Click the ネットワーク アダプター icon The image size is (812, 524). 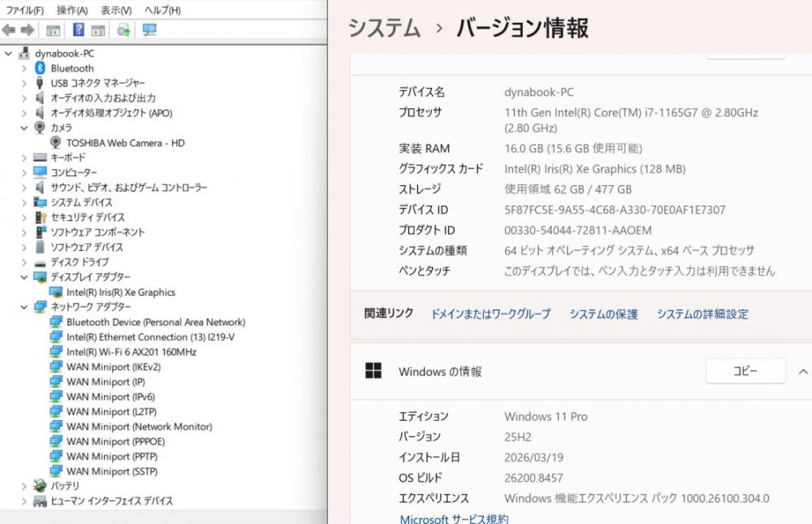[40, 307]
